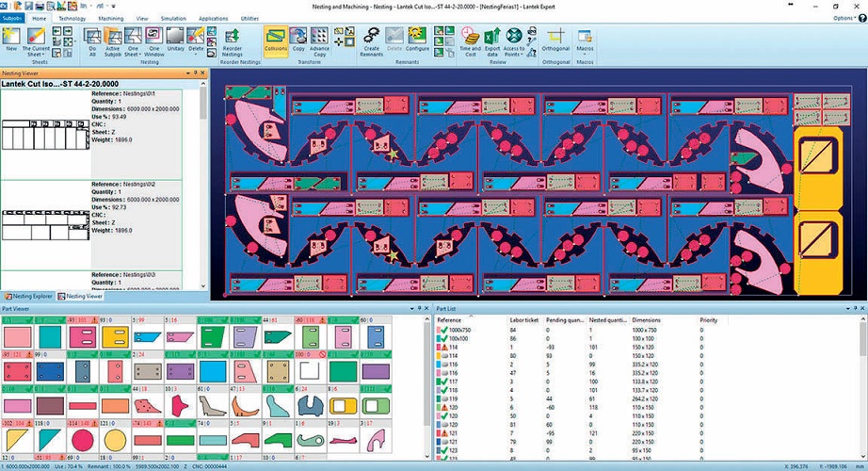This screenshot has width=868, height=471.
Task: Open the Time and Cost review
Action: pyautogui.click(x=470, y=42)
